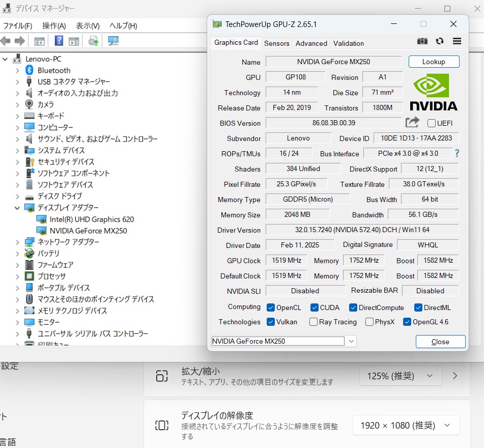
Task: Toggle the DirectML checkbox
Action: [418, 307]
